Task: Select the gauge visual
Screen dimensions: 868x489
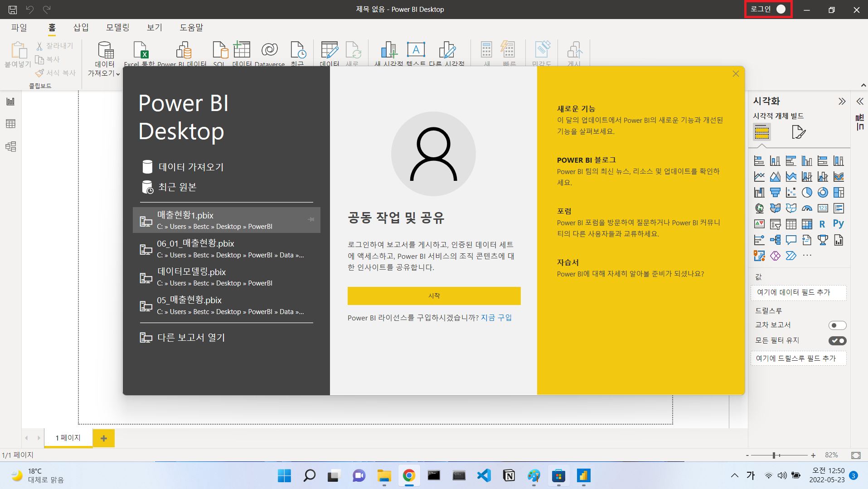Action: (x=807, y=208)
